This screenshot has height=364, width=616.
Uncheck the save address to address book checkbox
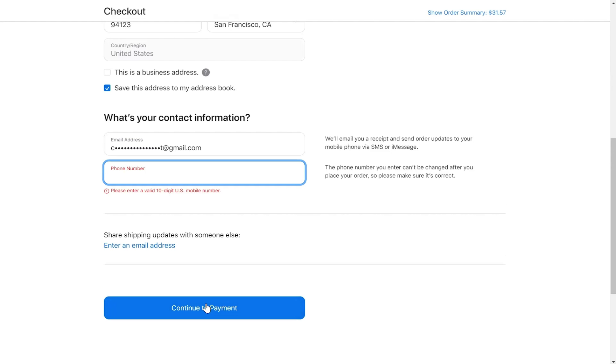coord(107,88)
